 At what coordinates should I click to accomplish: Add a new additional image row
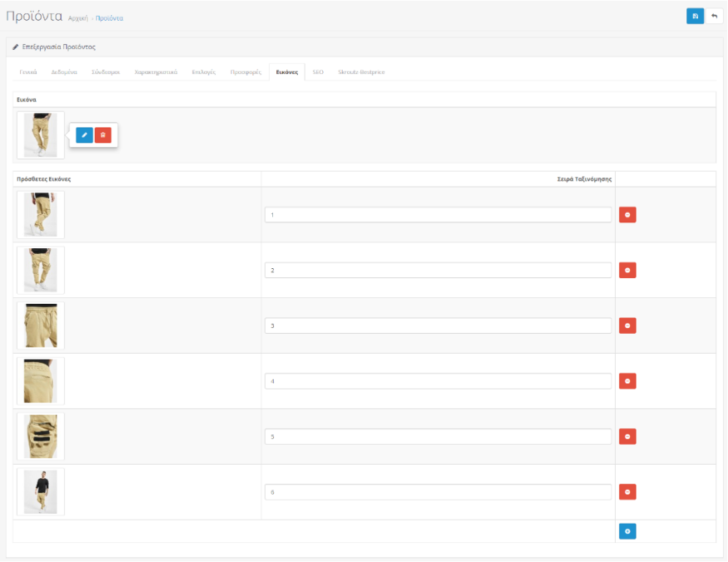coord(628,531)
